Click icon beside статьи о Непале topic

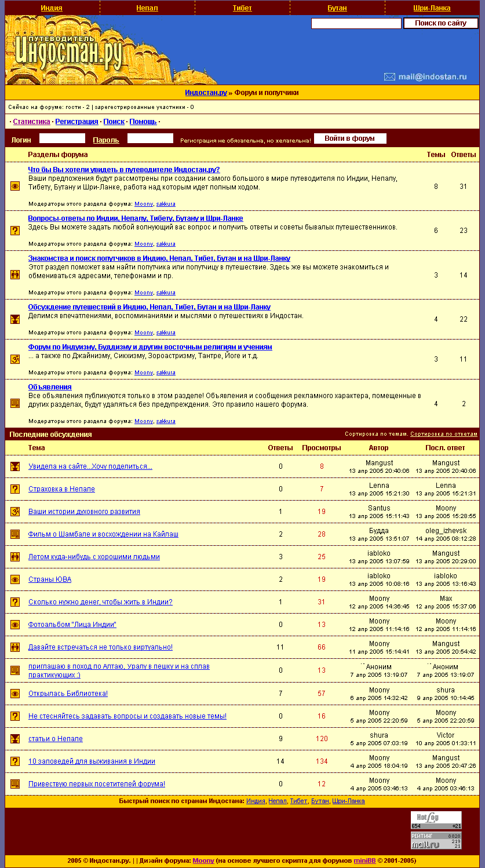(x=15, y=739)
